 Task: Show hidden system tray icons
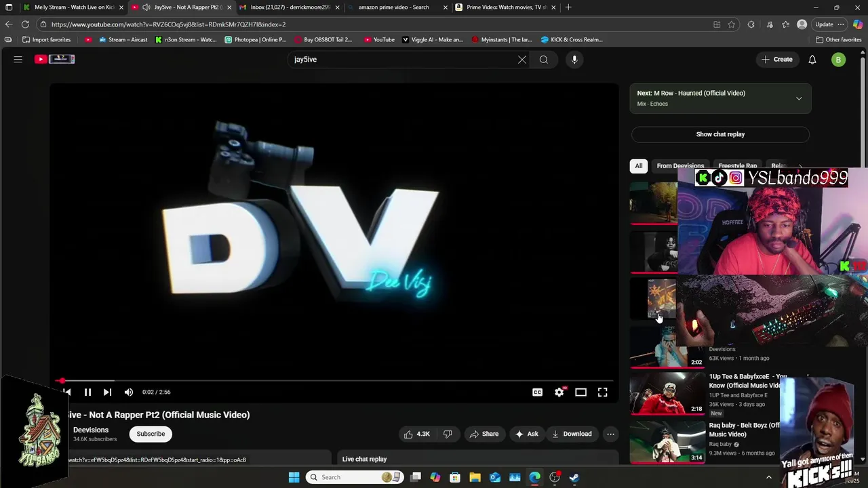point(768,477)
